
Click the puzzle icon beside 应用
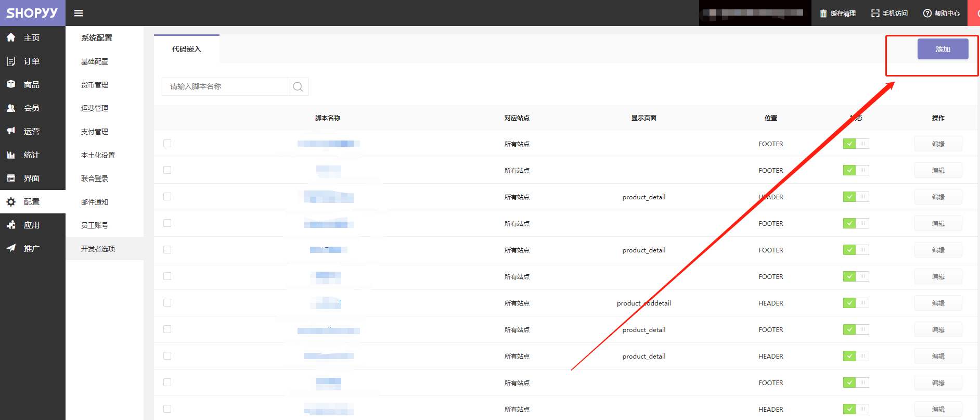click(11, 225)
